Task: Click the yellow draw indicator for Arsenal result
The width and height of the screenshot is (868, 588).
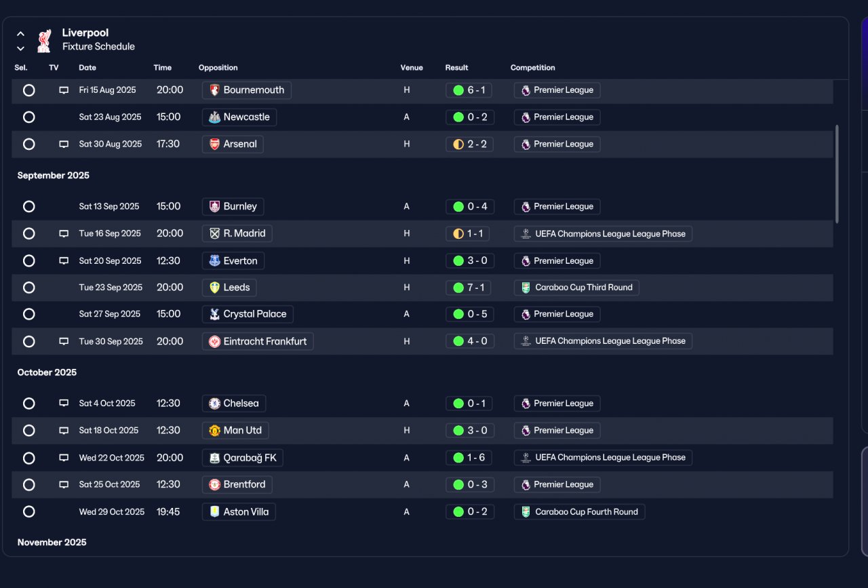Action: pyautogui.click(x=458, y=144)
